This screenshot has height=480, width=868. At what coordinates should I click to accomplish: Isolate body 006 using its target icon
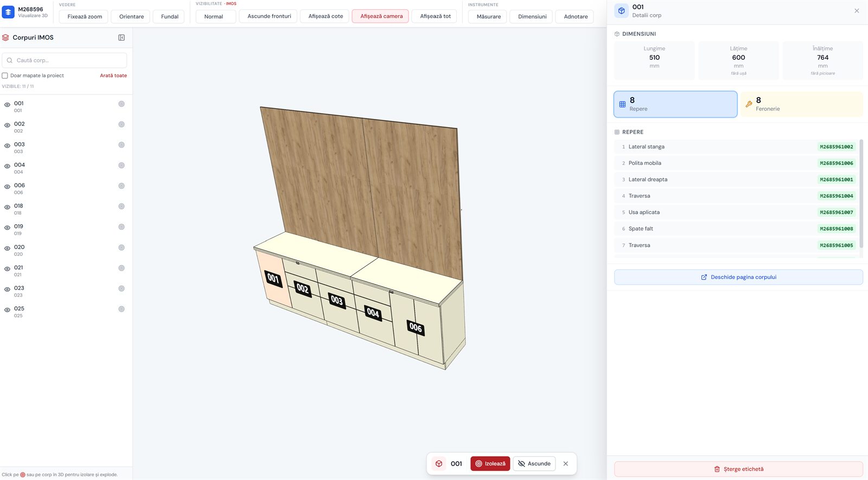tap(122, 186)
